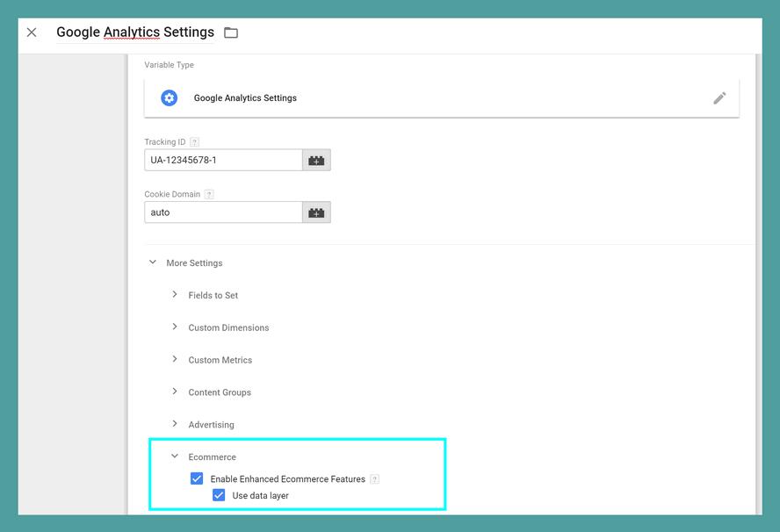
Task: Click the variable picker icon beside Tracking ID
Action: point(316,161)
